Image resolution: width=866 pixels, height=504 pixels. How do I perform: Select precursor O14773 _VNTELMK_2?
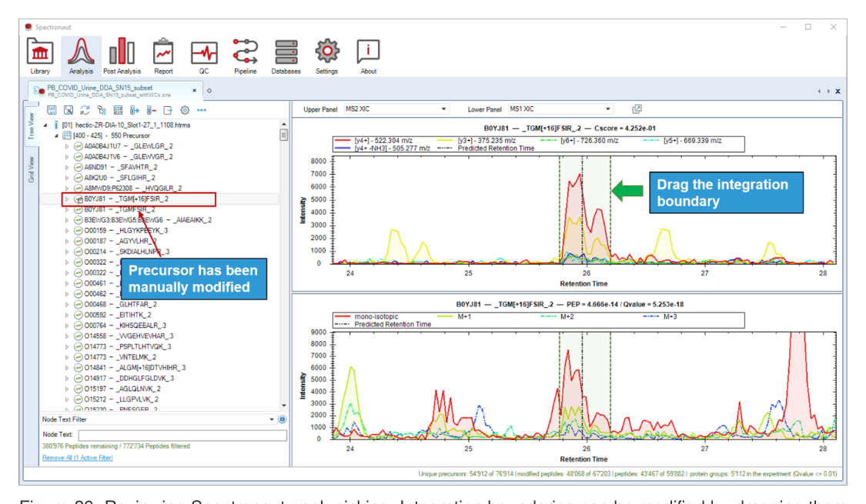coord(120,357)
